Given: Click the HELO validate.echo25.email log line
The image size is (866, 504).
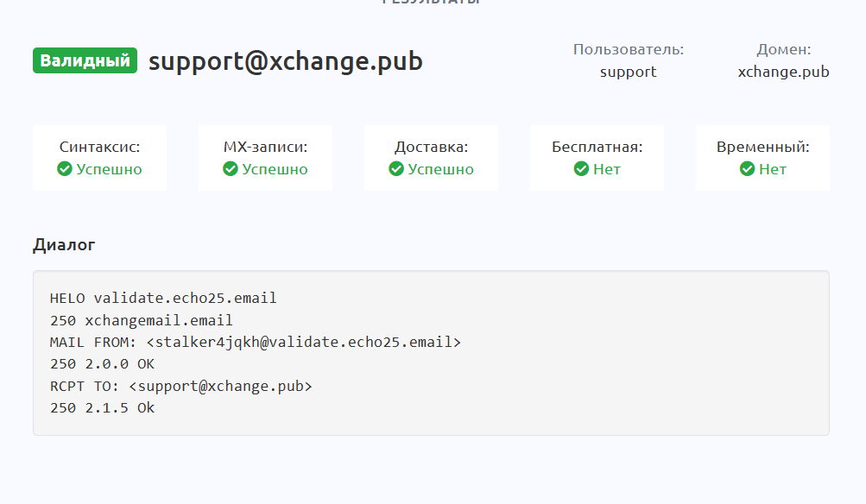Looking at the screenshot, I should [x=163, y=299].
